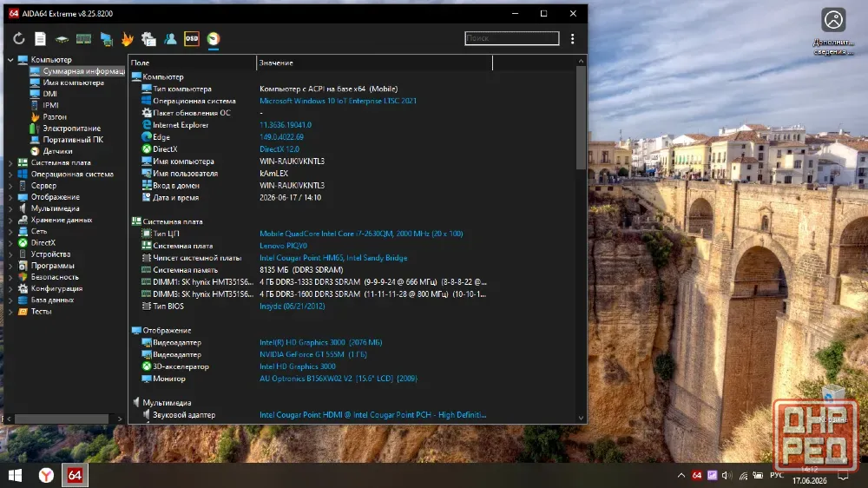This screenshot has height=488, width=868.
Task: Open NVIDIA GeForce GT 555M link
Action: (x=312, y=354)
